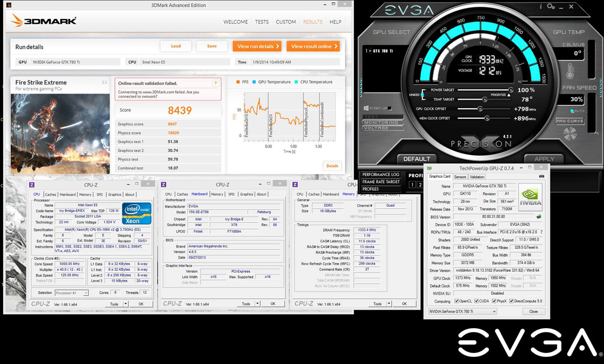604x364 pixels.
Task: Click the 3DMark logo
Action: point(42,21)
